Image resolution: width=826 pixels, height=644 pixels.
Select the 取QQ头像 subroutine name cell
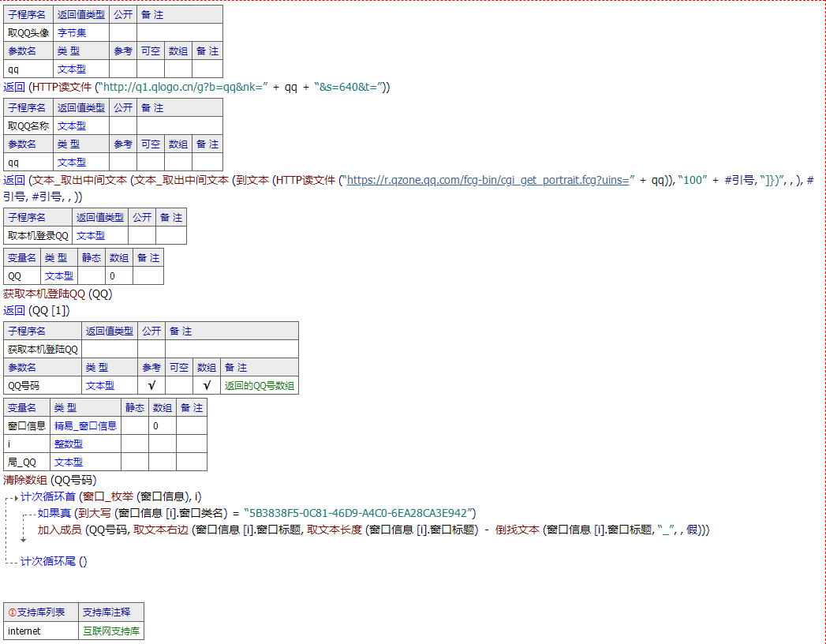(x=28, y=33)
